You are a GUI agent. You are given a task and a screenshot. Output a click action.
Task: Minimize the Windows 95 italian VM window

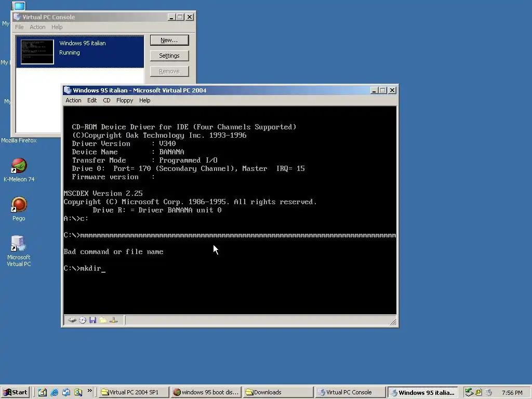(374, 90)
